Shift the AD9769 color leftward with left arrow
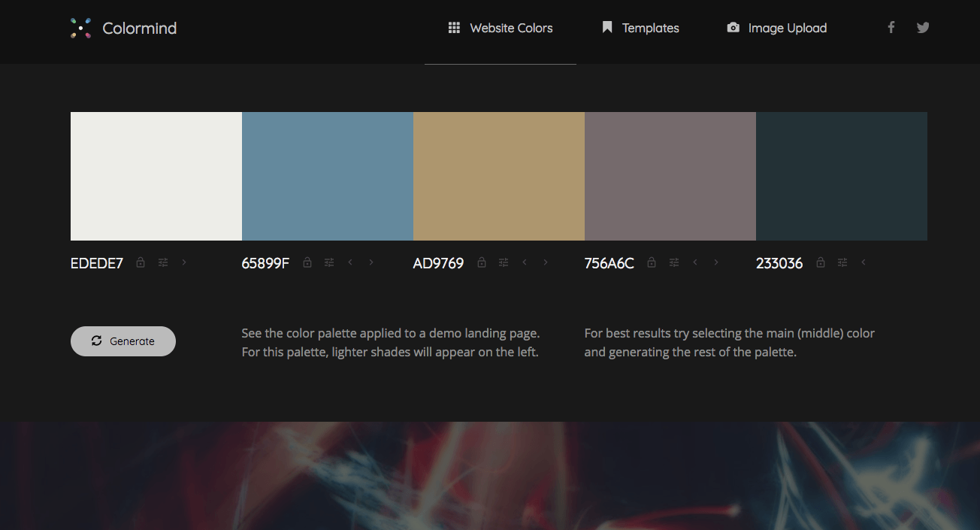The image size is (980, 530). [524, 262]
